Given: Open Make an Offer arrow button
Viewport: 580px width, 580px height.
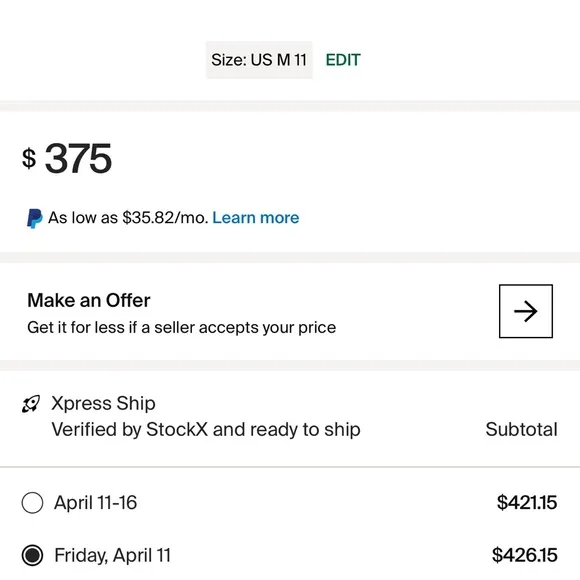Looking at the screenshot, I should (x=526, y=311).
